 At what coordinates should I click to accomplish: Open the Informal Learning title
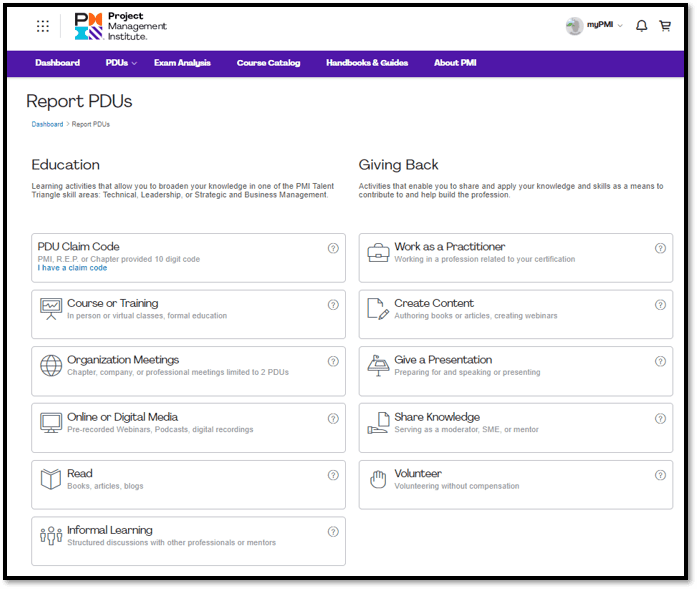(110, 530)
